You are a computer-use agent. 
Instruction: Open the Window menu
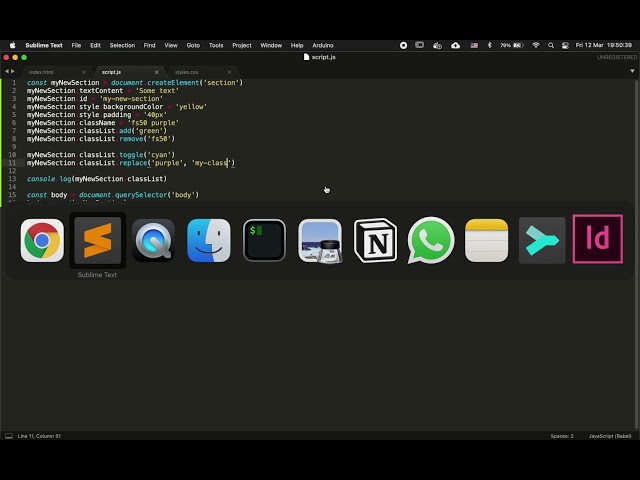pos(271,45)
